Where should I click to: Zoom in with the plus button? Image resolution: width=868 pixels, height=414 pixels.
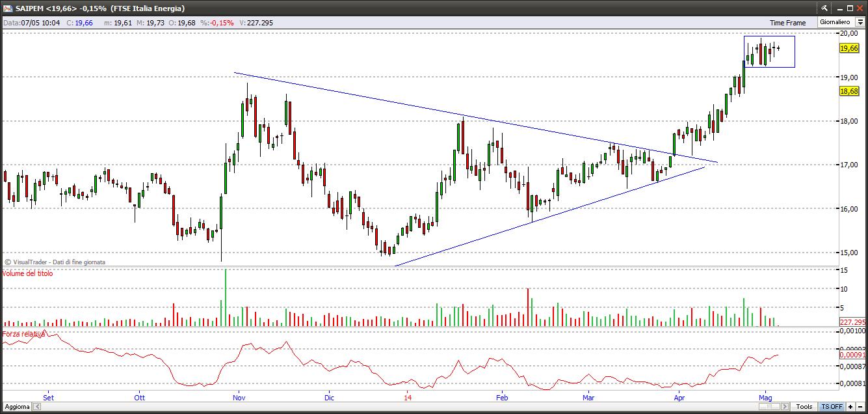850,407
